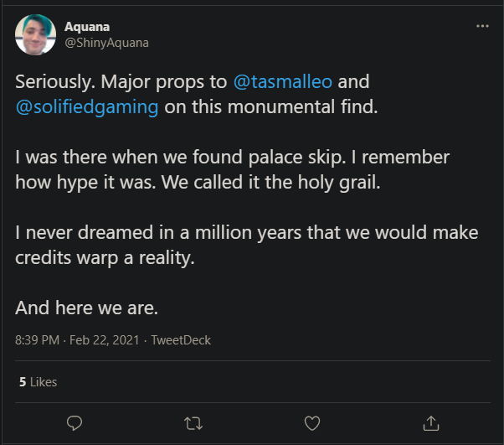
Task: Open the share tweet icon
Action: click(x=430, y=421)
